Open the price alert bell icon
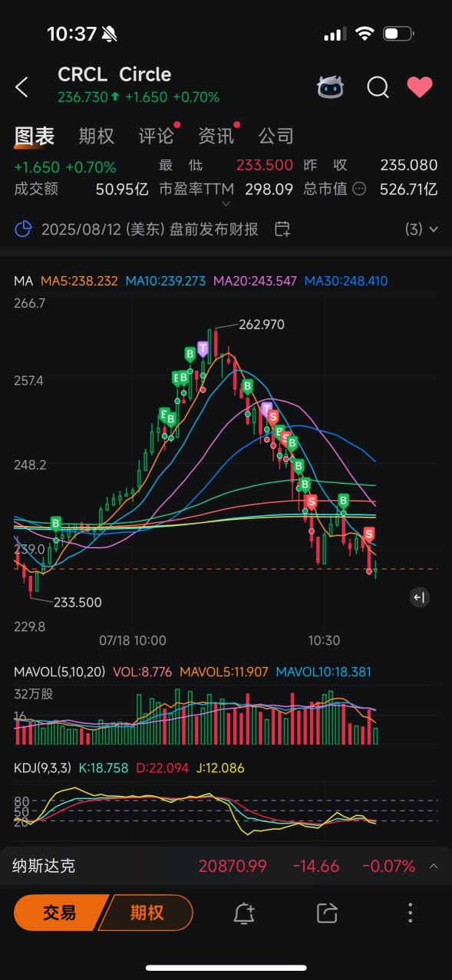 pyautogui.click(x=244, y=913)
